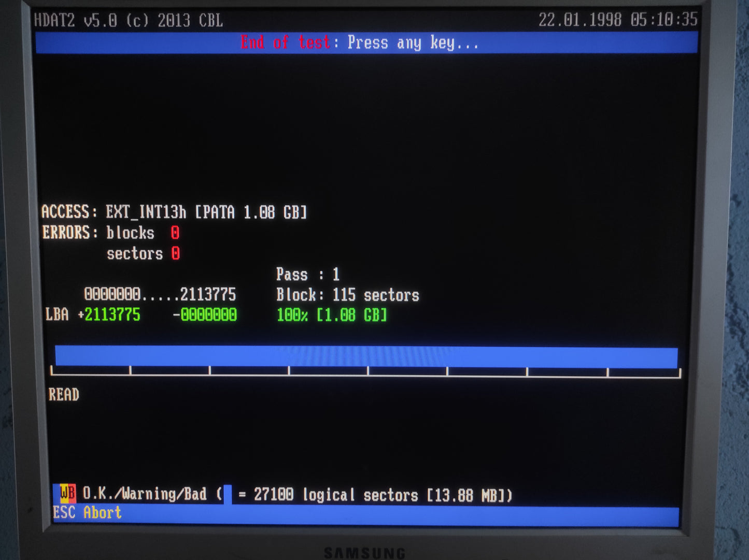Click the 'Pass : 1' counter

(307, 274)
